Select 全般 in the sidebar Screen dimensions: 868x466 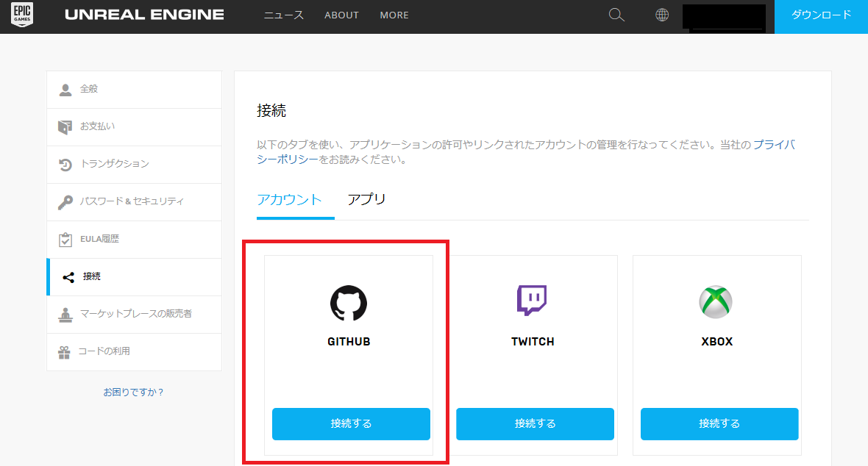(x=135, y=89)
